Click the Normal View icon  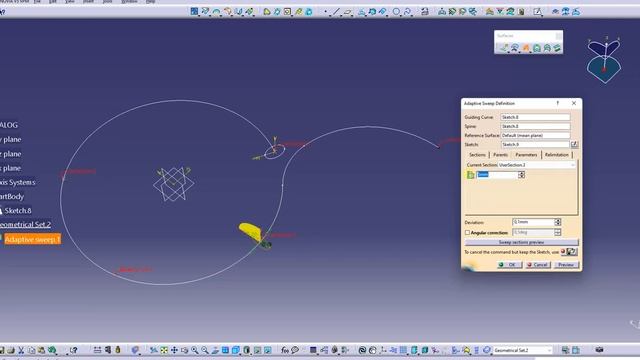click(x=215, y=350)
